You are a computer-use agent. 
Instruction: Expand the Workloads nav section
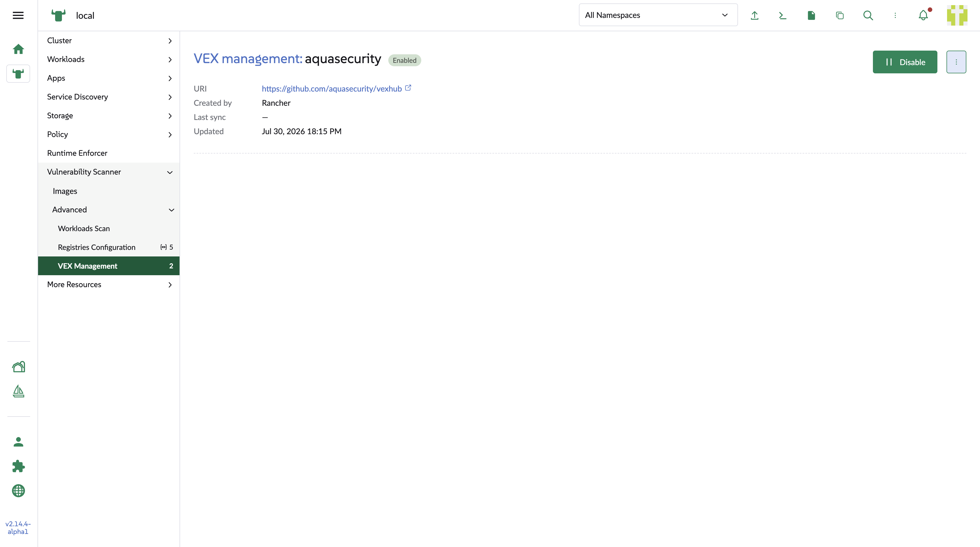click(109, 59)
